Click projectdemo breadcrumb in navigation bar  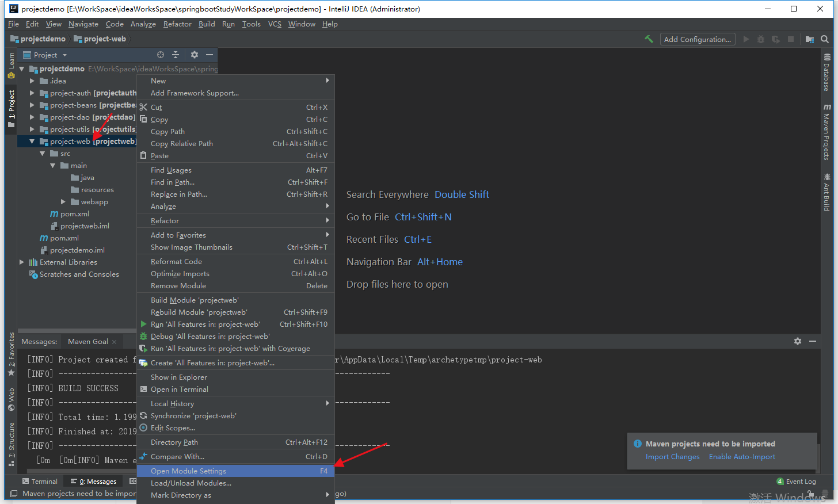[x=38, y=39]
